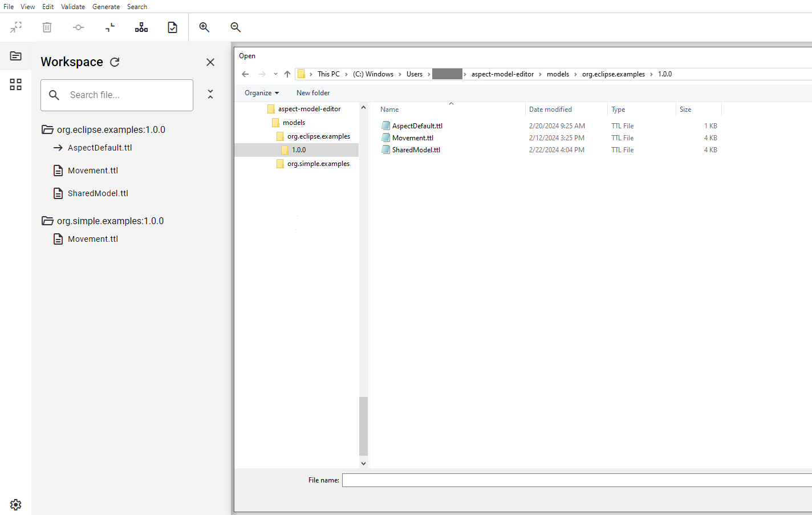812x515 pixels.
Task: Click the zoom out magnifier icon
Action: click(x=236, y=27)
